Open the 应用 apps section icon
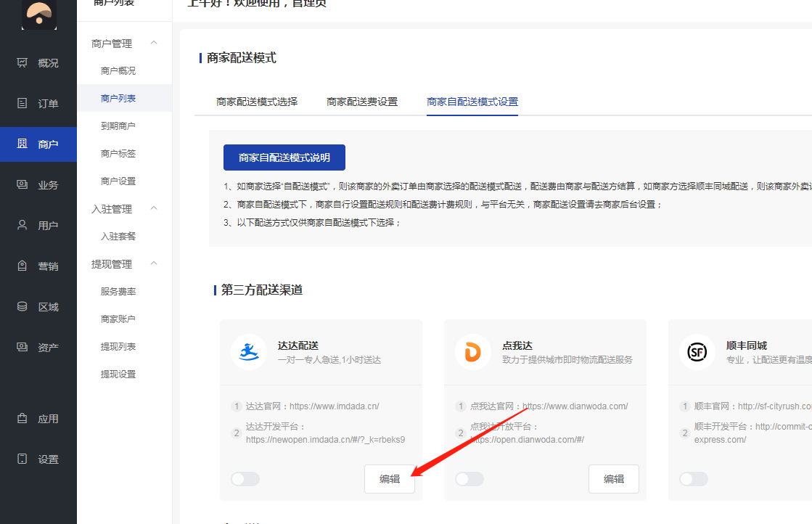Image resolution: width=812 pixels, height=524 pixels. [22, 418]
